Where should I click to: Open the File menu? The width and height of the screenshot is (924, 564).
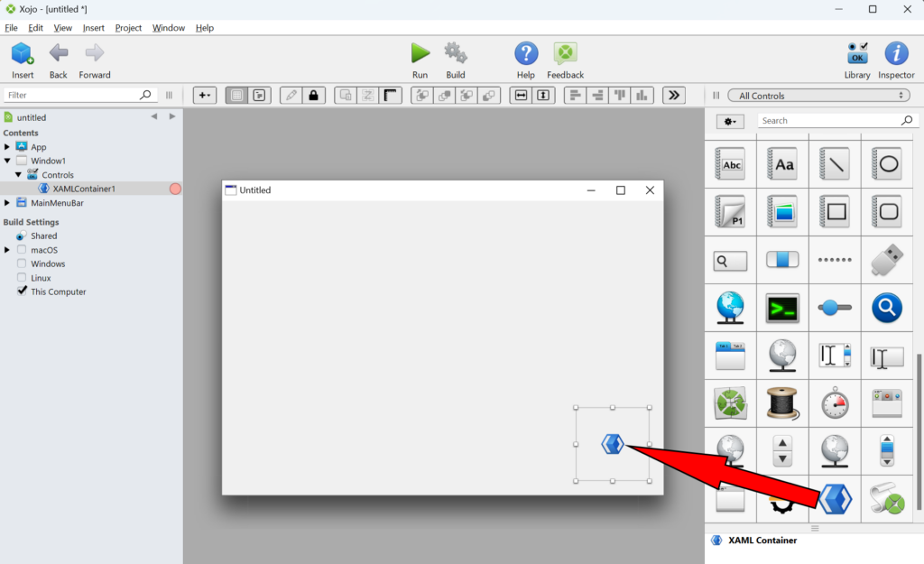tap(11, 28)
